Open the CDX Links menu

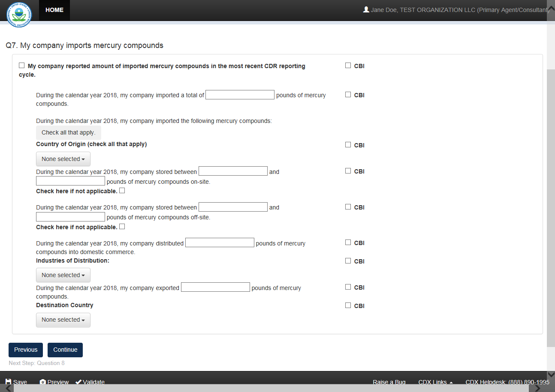pyautogui.click(x=435, y=382)
